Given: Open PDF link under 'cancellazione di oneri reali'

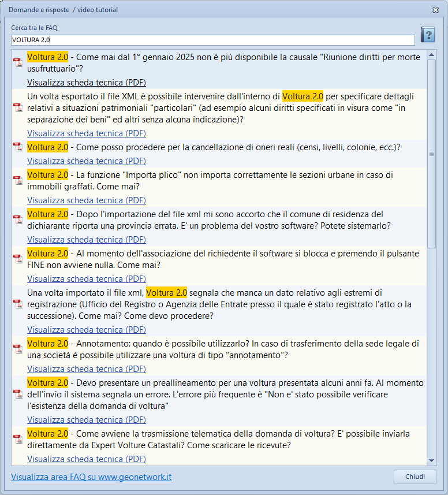Looking at the screenshot, I should coord(87,161).
